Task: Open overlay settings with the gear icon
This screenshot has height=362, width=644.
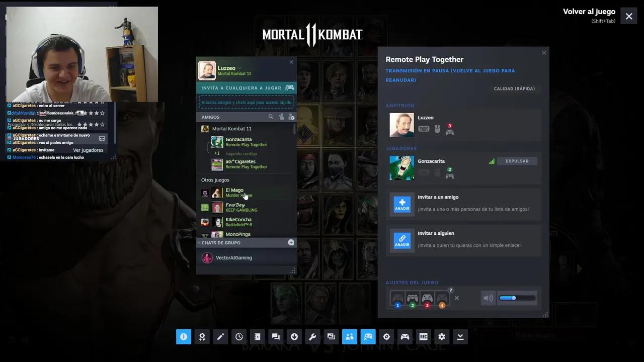Action: pyautogui.click(x=442, y=337)
